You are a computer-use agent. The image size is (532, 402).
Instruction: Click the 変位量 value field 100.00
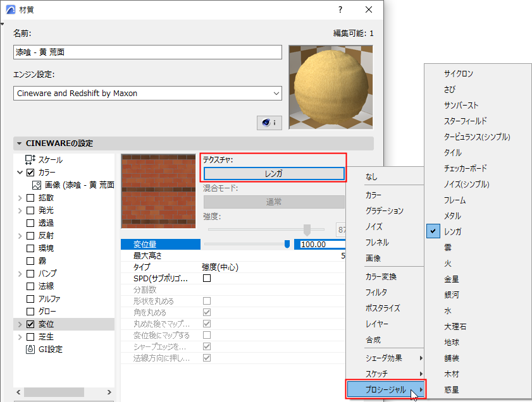[x=319, y=245]
